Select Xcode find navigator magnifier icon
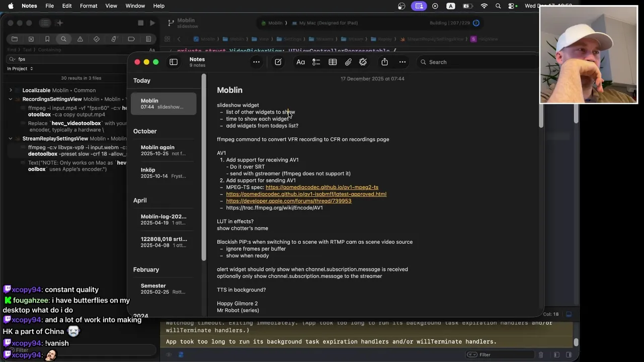This screenshot has height=362, width=644. (63, 39)
